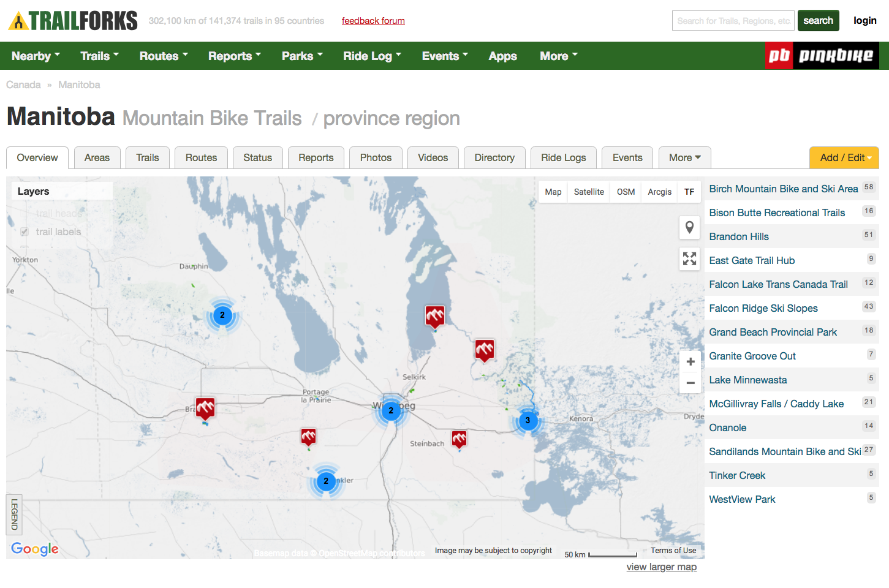Open the More tab dropdown
This screenshot has width=889, height=588.
point(684,157)
